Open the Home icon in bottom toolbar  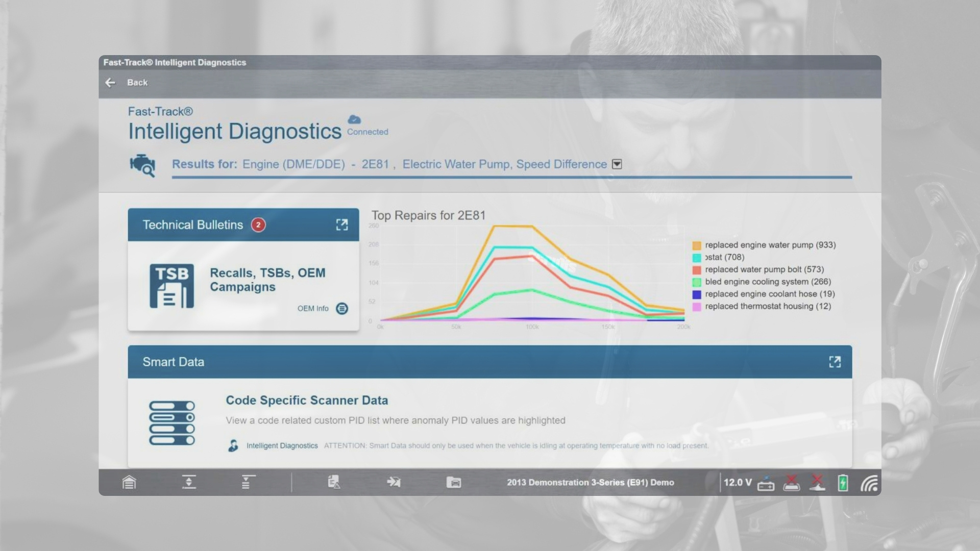tap(129, 482)
